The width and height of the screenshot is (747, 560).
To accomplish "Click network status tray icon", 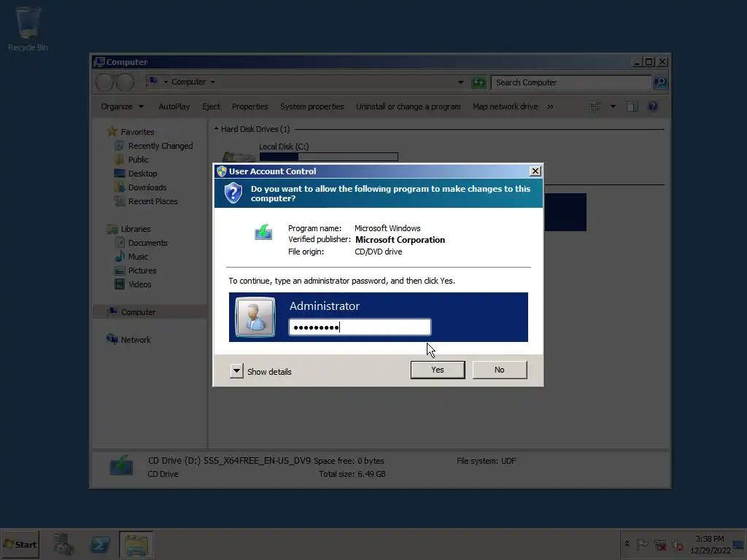I will [659, 545].
